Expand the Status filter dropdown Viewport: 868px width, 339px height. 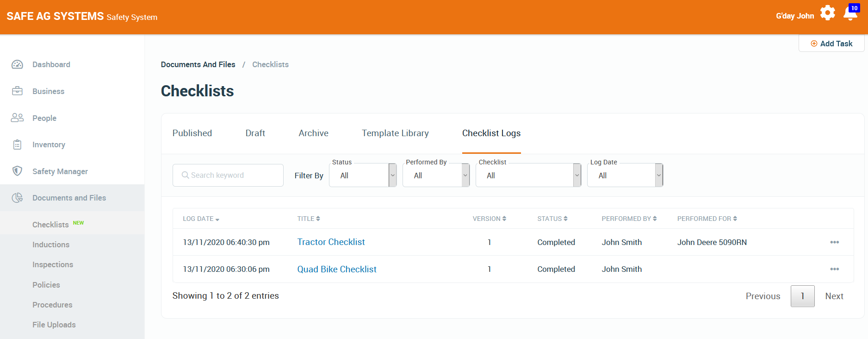pos(363,176)
